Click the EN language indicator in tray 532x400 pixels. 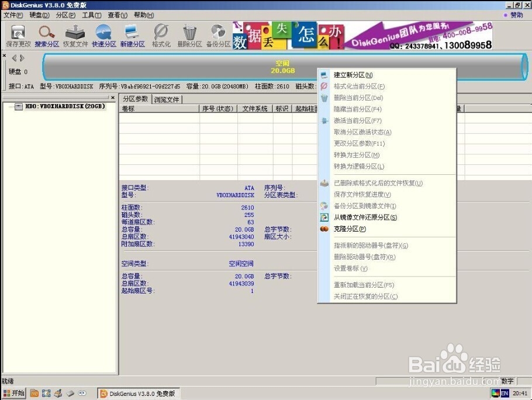[x=505, y=394]
